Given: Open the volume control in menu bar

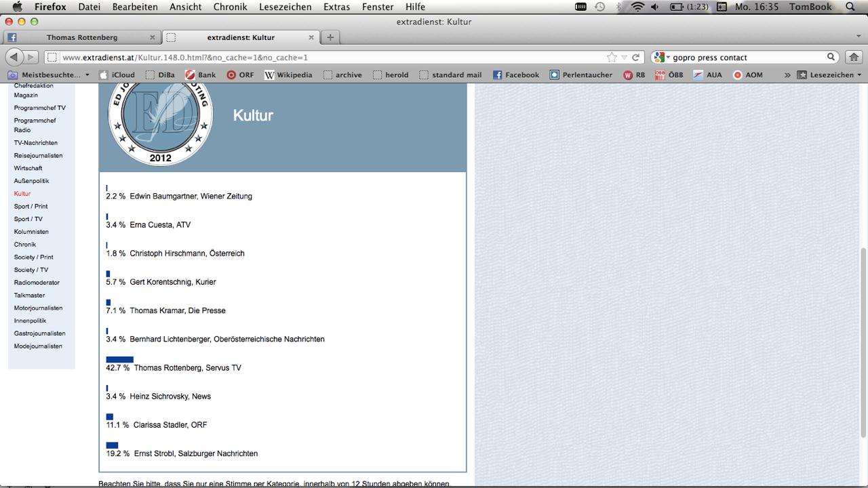Looking at the screenshot, I should click(x=654, y=7).
